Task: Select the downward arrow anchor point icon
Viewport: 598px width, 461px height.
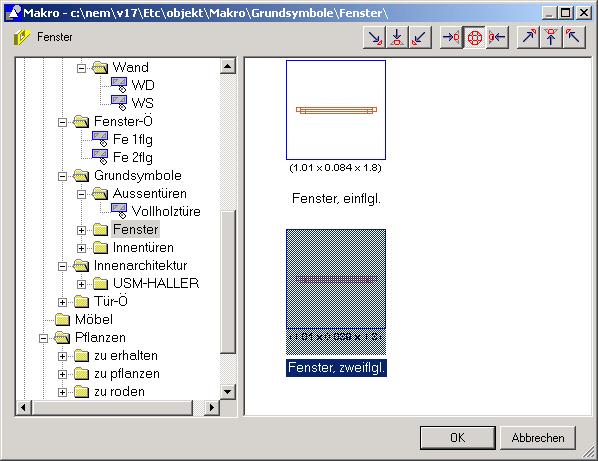Action: click(397, 37)
